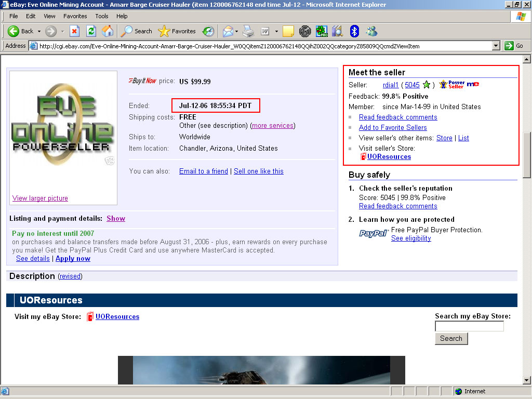This screenshot has height=399, width=532.
Task: Click the page icon in the Address bar
Action: [33, 46]
